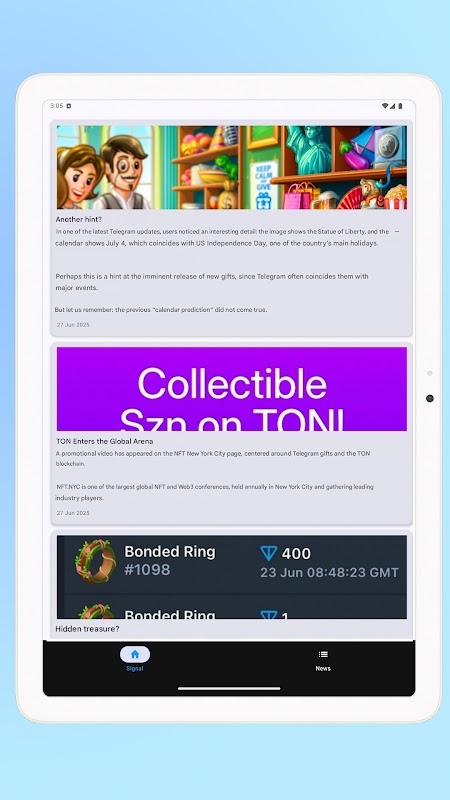This screenshot has width=450, height=800.
Task: Open the News list icon
Action: [x=323, y=654]
